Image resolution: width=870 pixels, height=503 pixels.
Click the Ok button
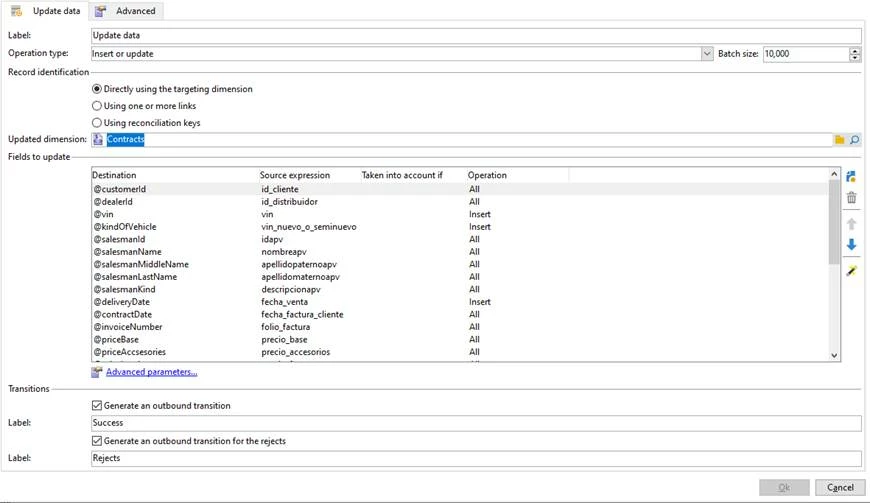click(784, 487)
